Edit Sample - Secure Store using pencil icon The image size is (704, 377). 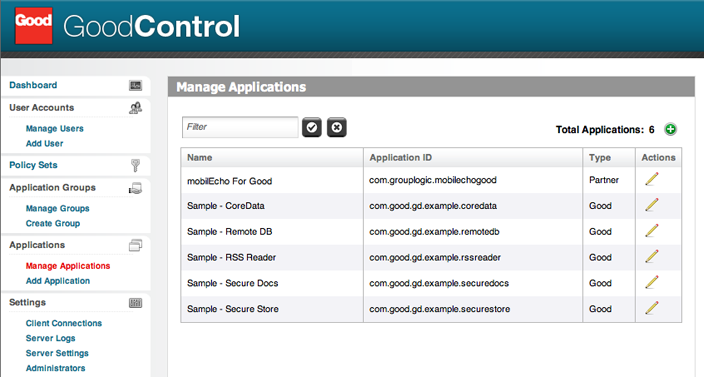tap(651, 308)
